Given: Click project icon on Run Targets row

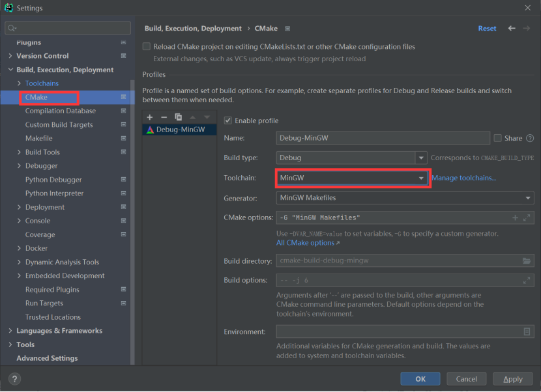Looking at the screenshot, I should click(123, 303).
